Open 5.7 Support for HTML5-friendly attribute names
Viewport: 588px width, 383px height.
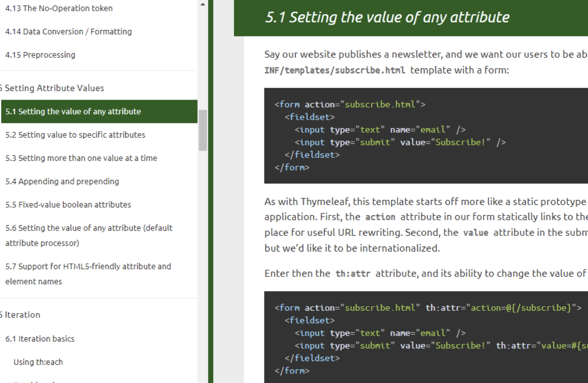tap(88, 273)
